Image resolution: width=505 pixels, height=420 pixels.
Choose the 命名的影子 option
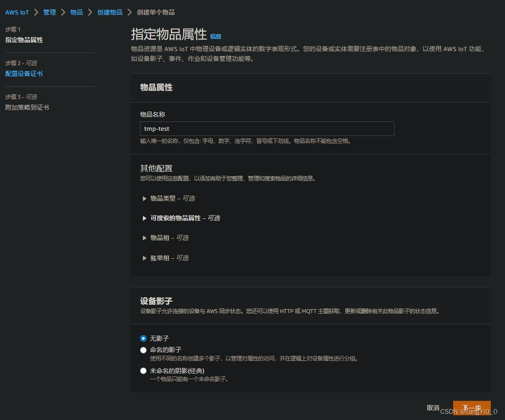[x=143, y=350]
